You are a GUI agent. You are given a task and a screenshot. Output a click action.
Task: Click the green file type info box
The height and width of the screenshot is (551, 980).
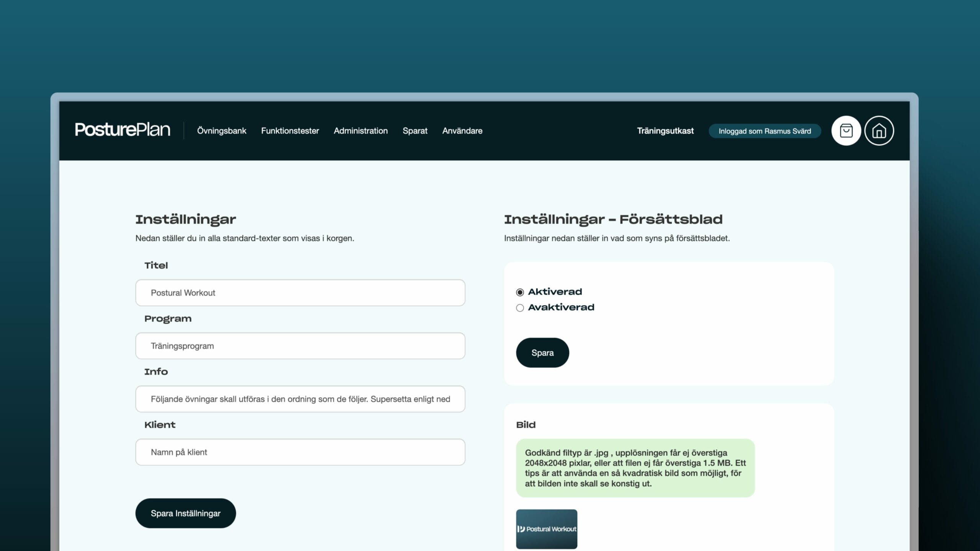(x=635, y=468)
